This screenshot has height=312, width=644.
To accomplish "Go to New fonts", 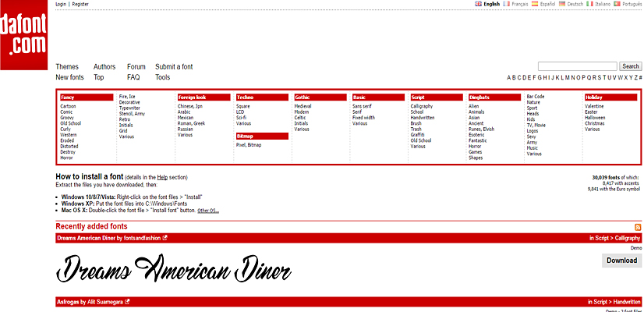I will [x=69, y=77].
